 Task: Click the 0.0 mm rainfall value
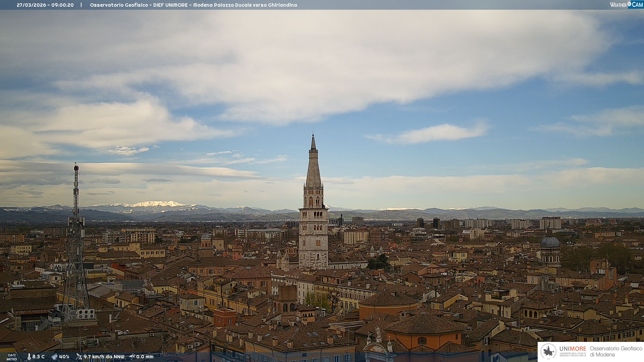pos(145,357)
